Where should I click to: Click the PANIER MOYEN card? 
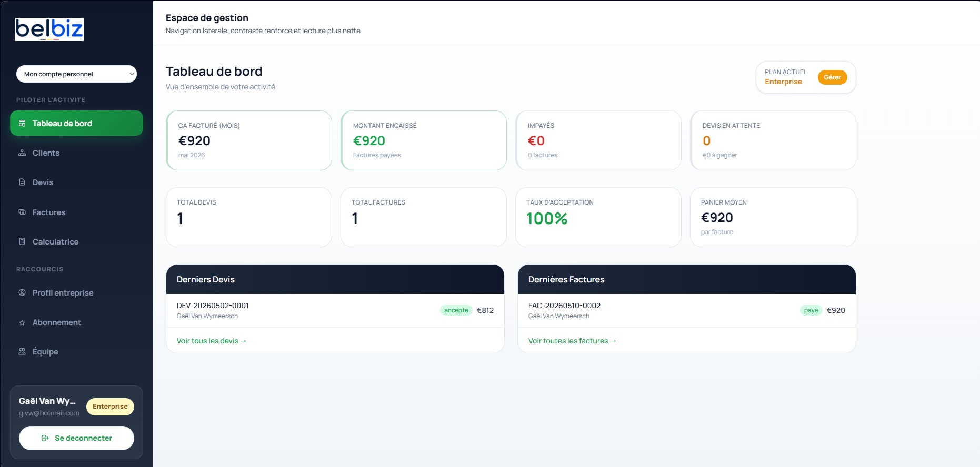pos(773,217)
